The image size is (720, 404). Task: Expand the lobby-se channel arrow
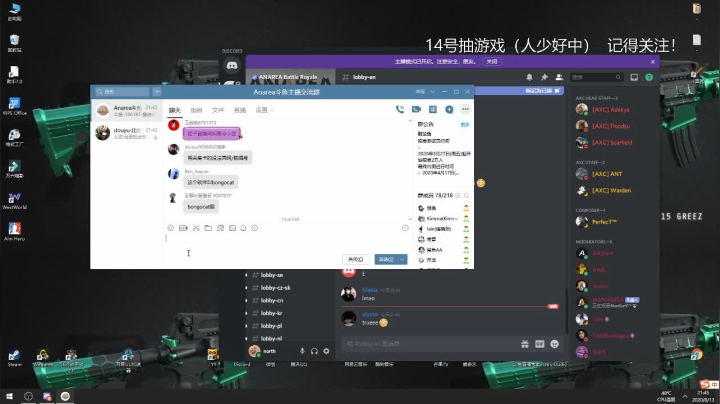tap(247, 275)
